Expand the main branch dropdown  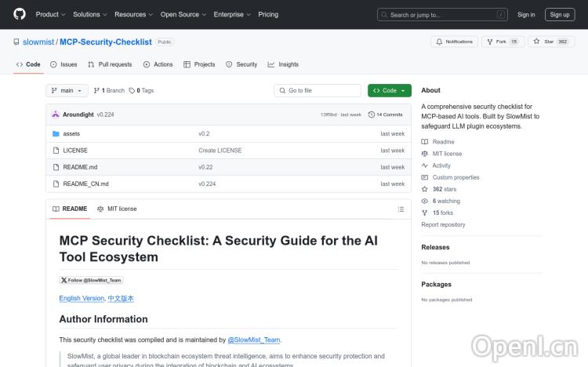67,91
